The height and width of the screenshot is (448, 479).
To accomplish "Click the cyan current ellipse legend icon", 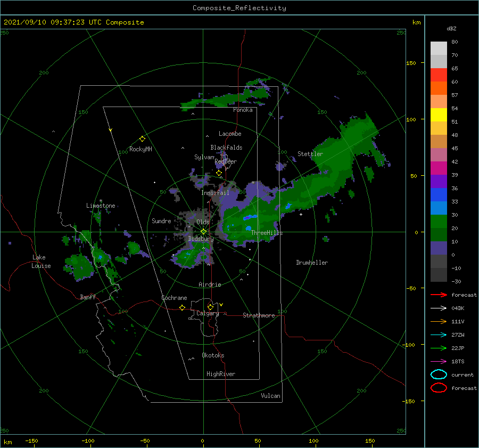I will 439,374.
